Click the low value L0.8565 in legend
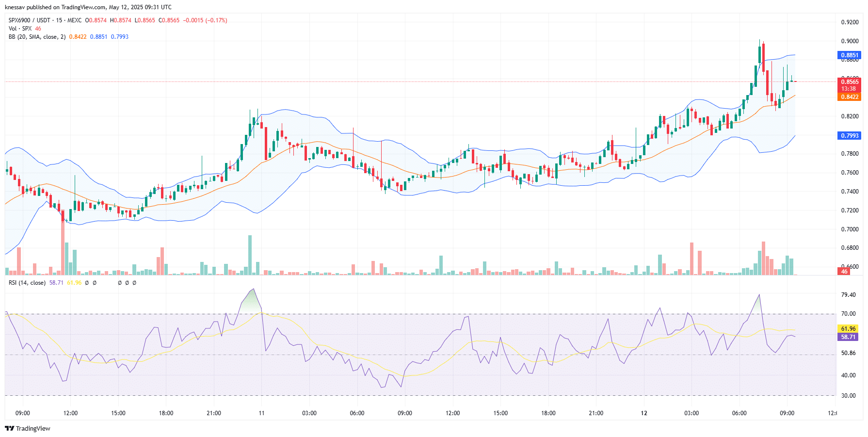Viewport: 868px width, 437px height. pos(145,20)
